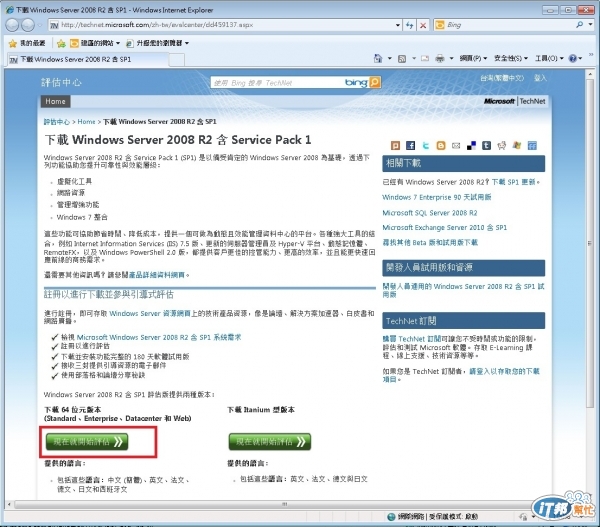Click the Home page icon in command bar

coord(378,59)
